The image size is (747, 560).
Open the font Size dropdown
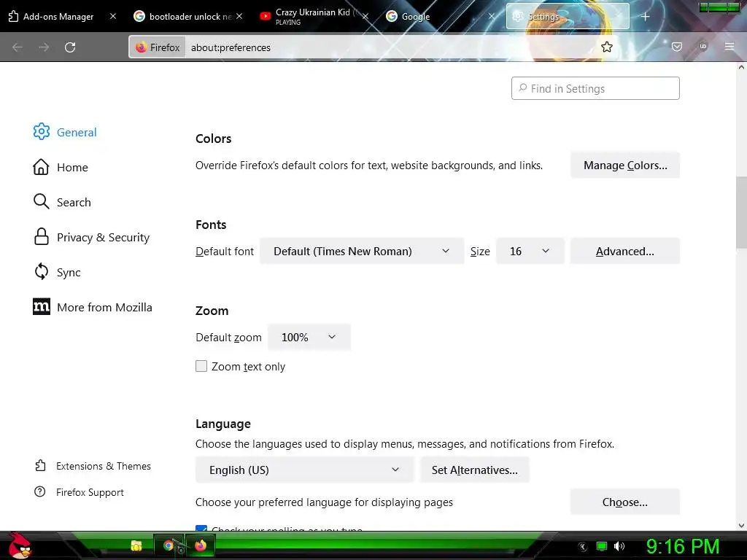[530, 251]
